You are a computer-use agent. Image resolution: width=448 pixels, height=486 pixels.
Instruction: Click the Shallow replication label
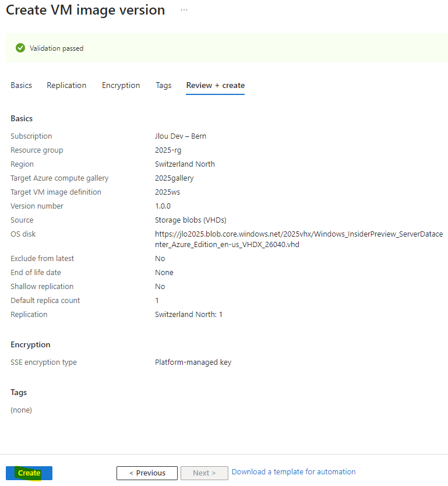(x=42, y=286)
